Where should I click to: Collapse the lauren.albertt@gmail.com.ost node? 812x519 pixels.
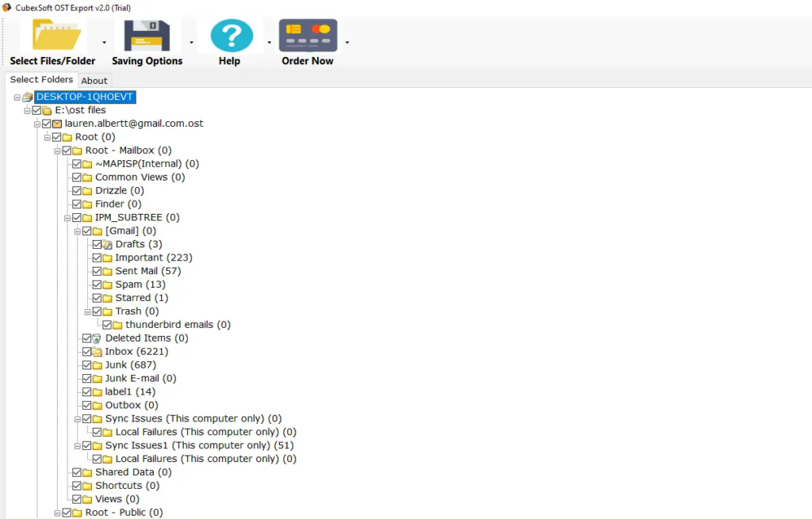coord(37,124)
